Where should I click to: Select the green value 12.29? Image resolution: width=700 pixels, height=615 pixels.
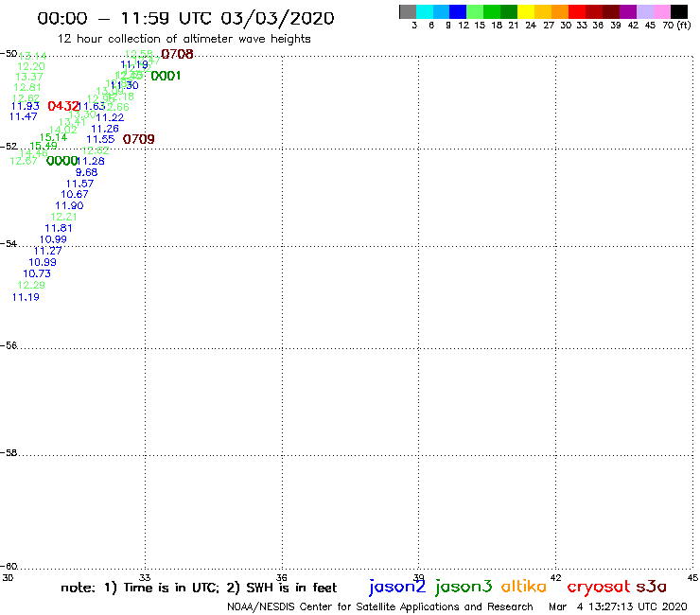coord(31,285)
